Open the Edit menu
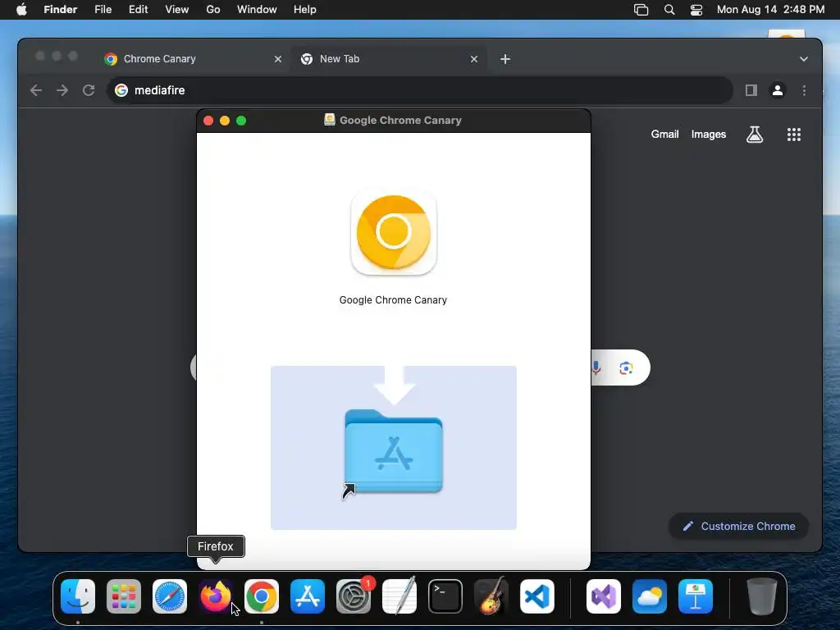Image resolution: width=840 pixels, height=630 pixels. coord(138,10)
